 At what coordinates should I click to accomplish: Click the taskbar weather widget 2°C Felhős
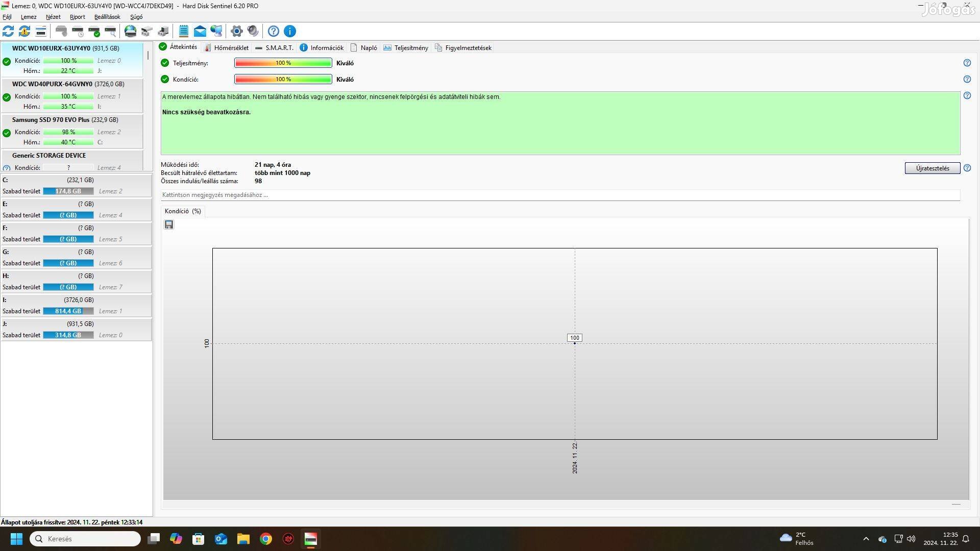[x=798, y=539]
